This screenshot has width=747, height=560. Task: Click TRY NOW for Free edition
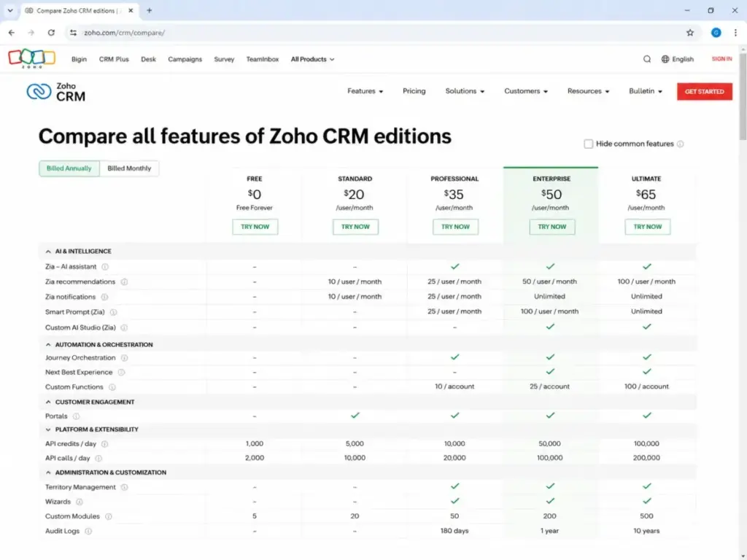255,227
